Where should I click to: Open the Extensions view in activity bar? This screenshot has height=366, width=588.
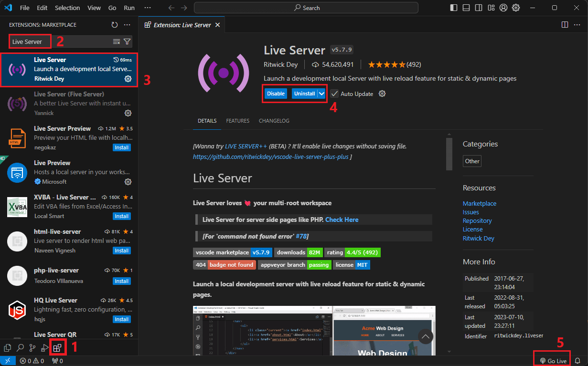coord(57,348)
